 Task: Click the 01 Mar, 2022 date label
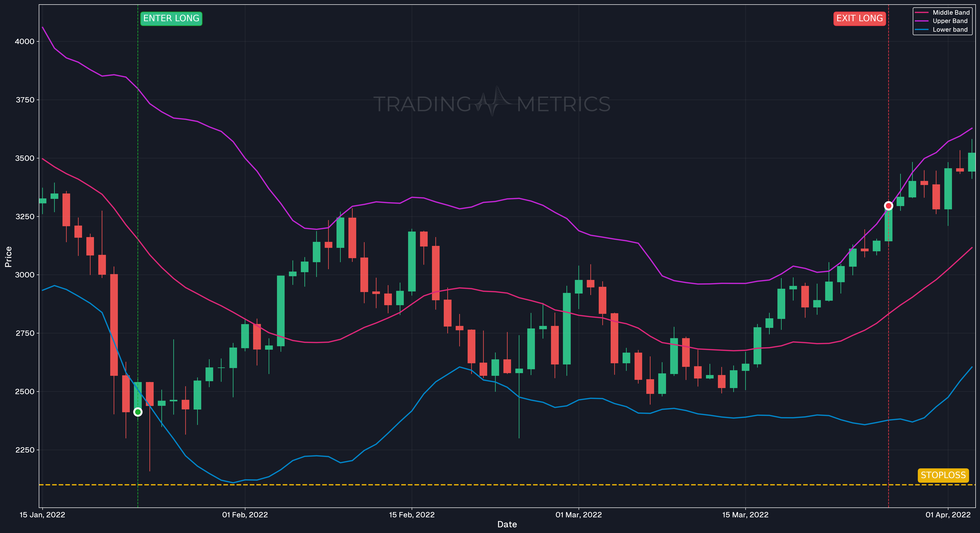click(x=579, y=515)
